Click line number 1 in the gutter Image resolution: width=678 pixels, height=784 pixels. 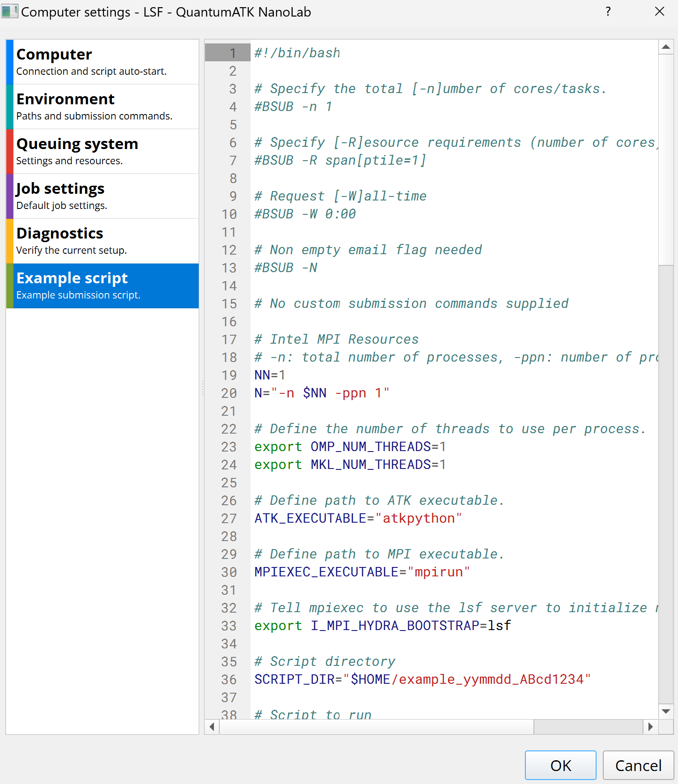(x=232, y=53)
